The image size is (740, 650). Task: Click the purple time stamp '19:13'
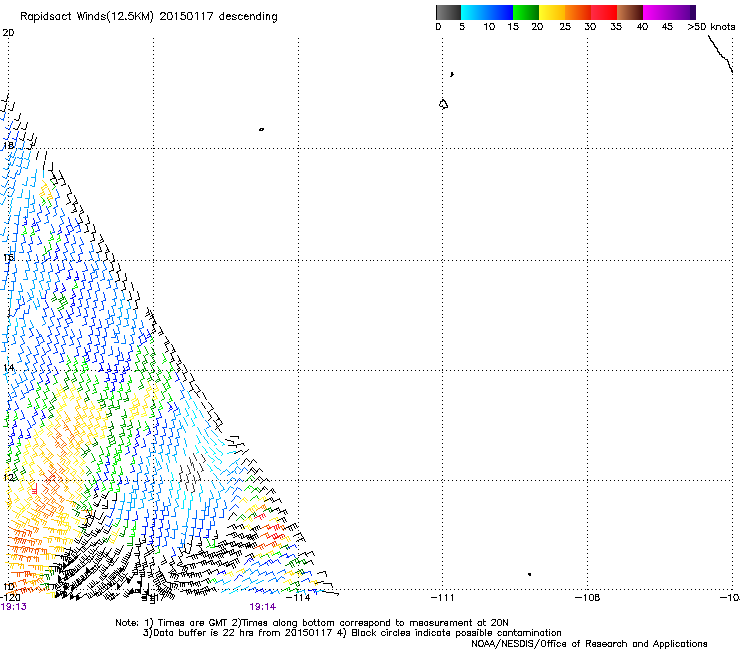[x=13, y=607]
